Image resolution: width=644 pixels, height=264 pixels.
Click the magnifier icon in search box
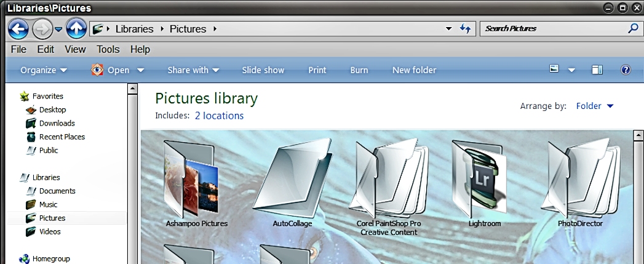coord(633,28)
